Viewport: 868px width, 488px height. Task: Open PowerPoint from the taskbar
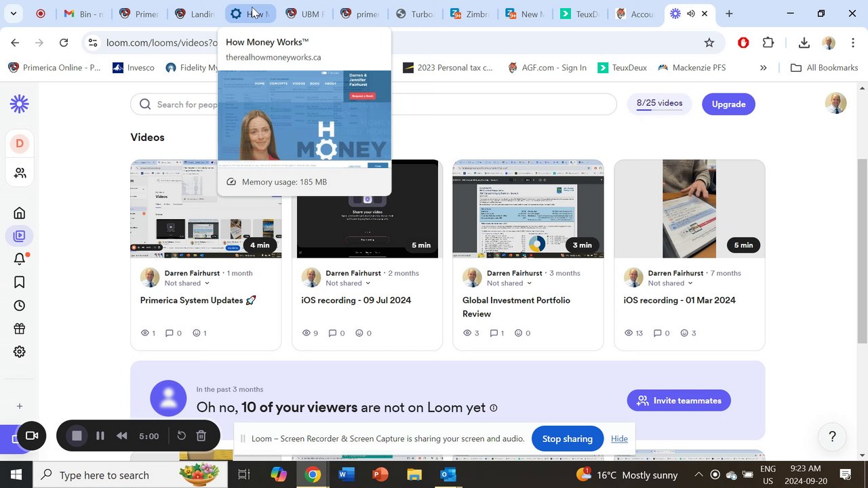tap(380, 474)
